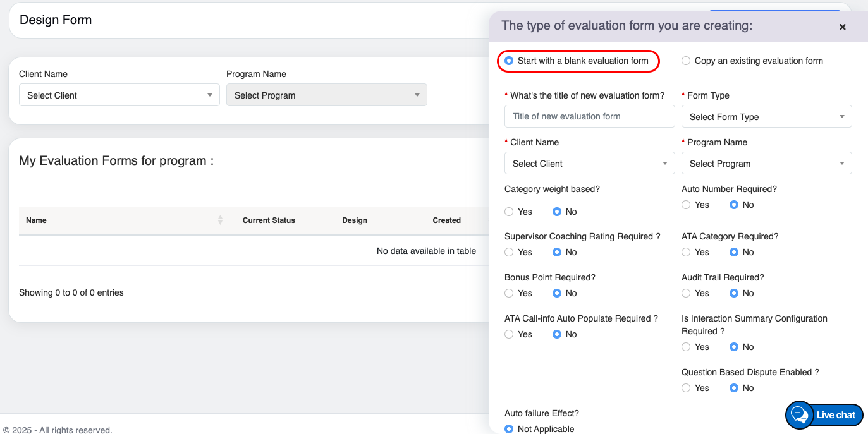Choose Copy an existing evaluation form
868x434 pixels.
point(686,61)
